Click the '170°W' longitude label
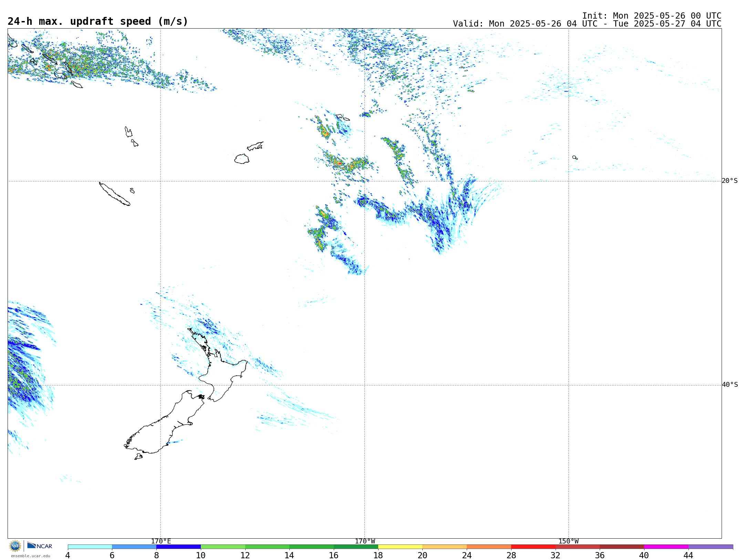Viewport: 744px width, 560px height. click(x=365, y=541)
